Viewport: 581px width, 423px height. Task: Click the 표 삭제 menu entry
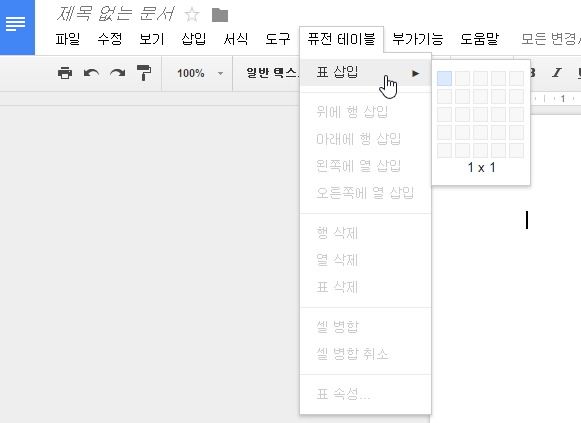coord(365,287)
